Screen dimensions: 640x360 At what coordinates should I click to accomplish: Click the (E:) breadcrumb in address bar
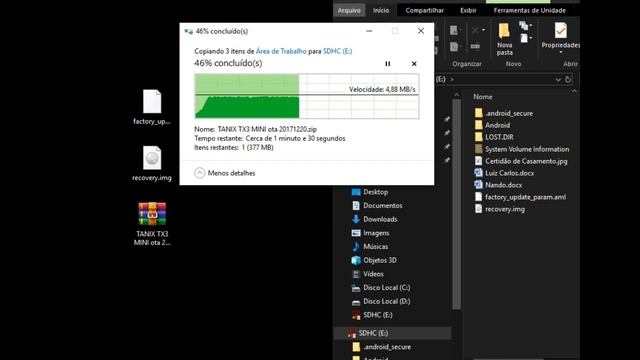click(x=440, y=79)
